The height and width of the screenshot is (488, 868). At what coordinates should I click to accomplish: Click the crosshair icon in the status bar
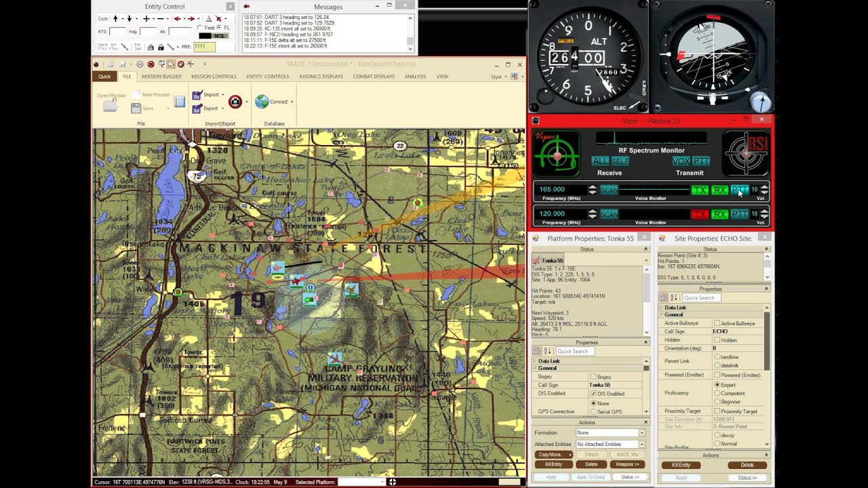pyautogui.click(x=392, y=482)
